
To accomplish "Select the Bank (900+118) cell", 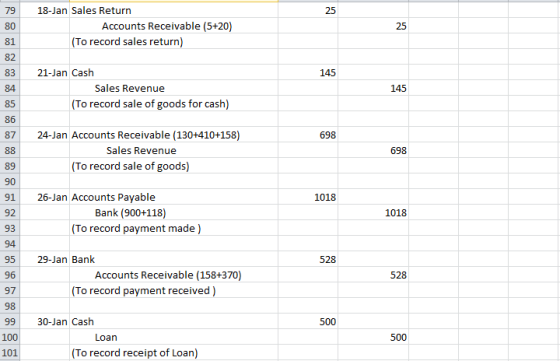I will 174,213.
